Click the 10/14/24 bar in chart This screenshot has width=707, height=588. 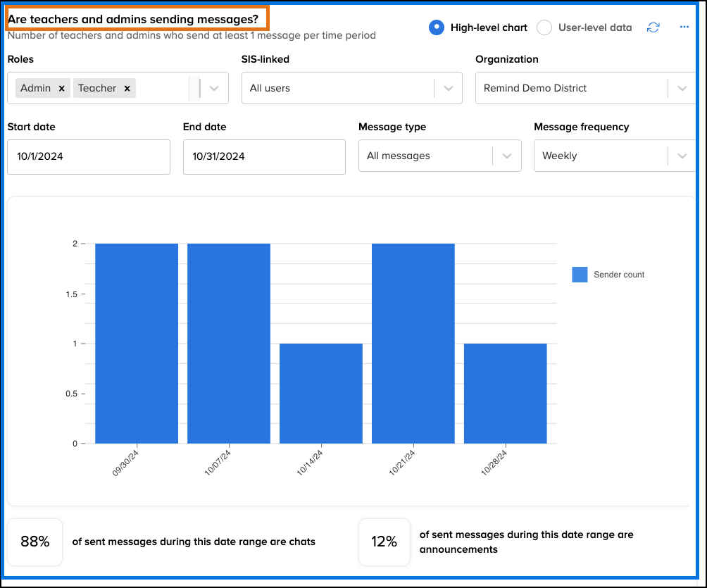(320, 393)
